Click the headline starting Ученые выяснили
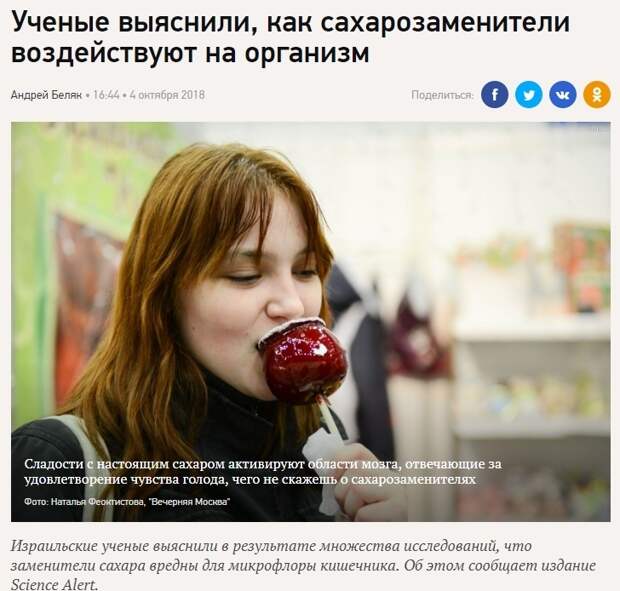 coord(291,38)
